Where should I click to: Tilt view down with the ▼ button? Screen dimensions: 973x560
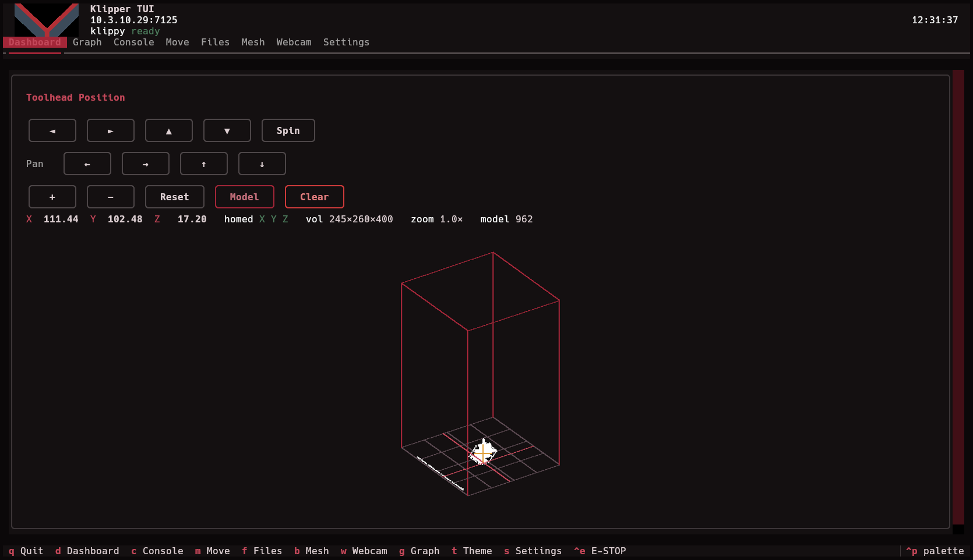click(227, 130)
